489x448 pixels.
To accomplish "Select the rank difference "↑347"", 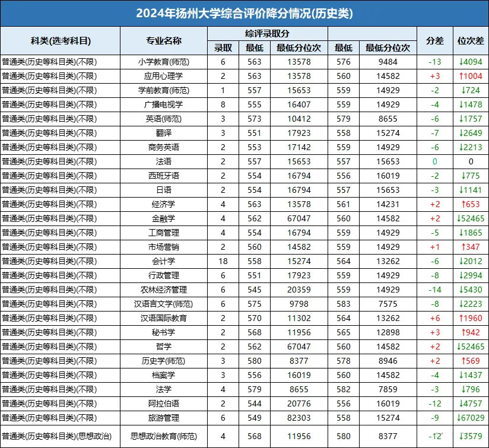I will tap(471, 247).
